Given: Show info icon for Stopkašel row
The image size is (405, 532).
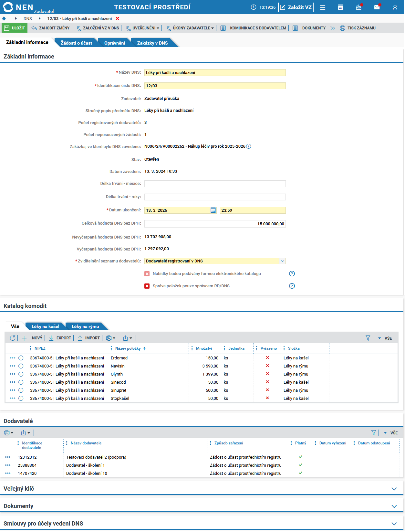Looking at the screenshot, I should 21,399.
